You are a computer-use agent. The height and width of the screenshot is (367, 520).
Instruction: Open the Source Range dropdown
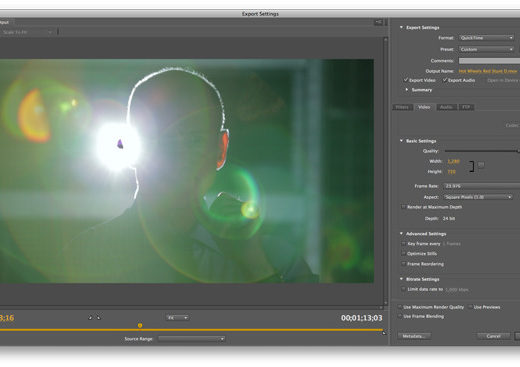coord(191,339)
